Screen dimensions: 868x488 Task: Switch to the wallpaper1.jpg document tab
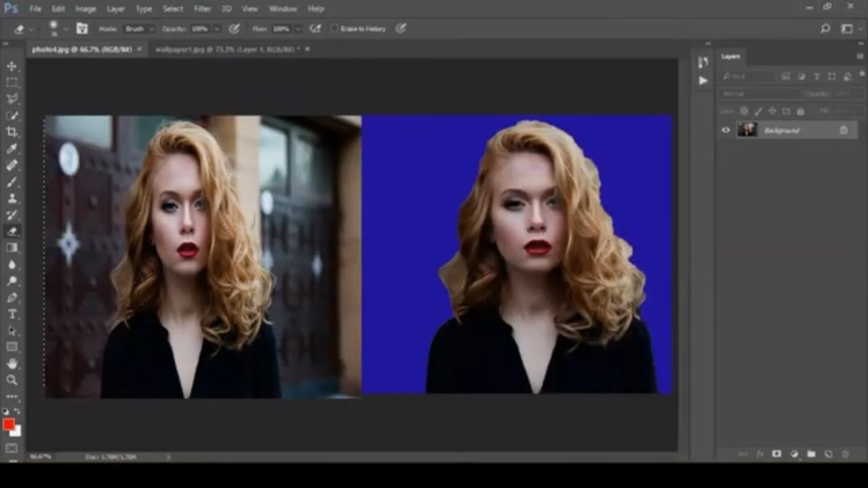click(x=229, y=49)
